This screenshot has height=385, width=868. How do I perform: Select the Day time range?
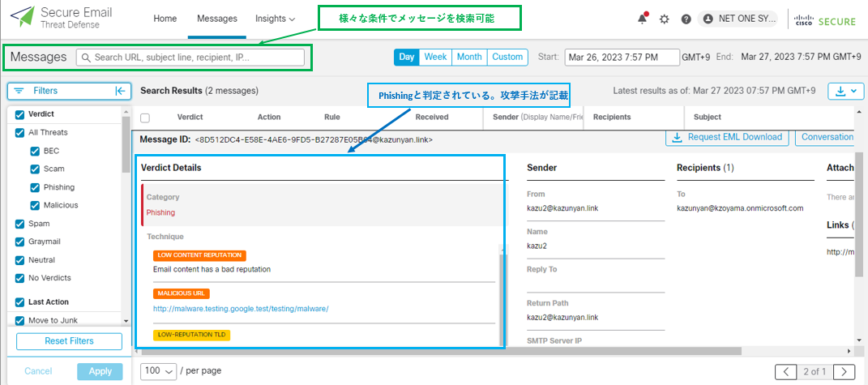(406, 57)
